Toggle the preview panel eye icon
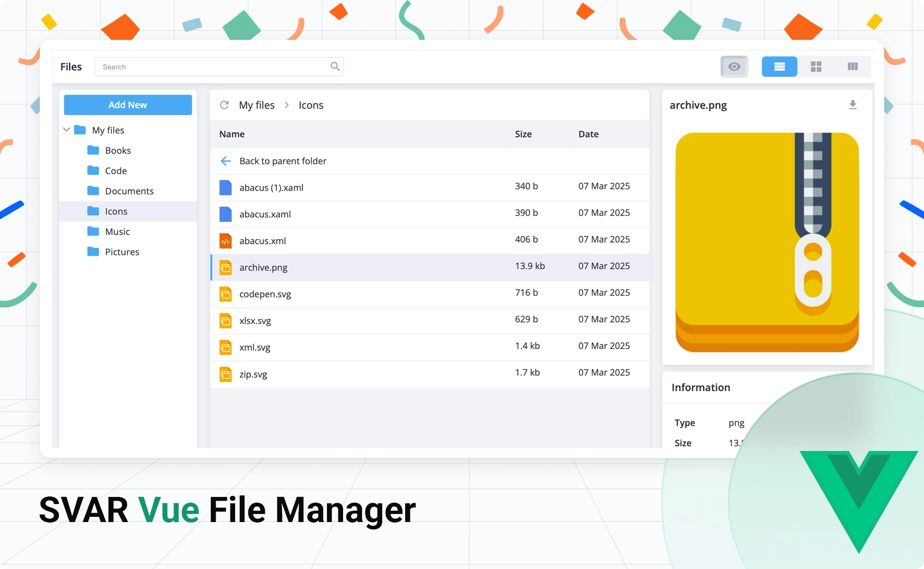 (x=734, y=66)
